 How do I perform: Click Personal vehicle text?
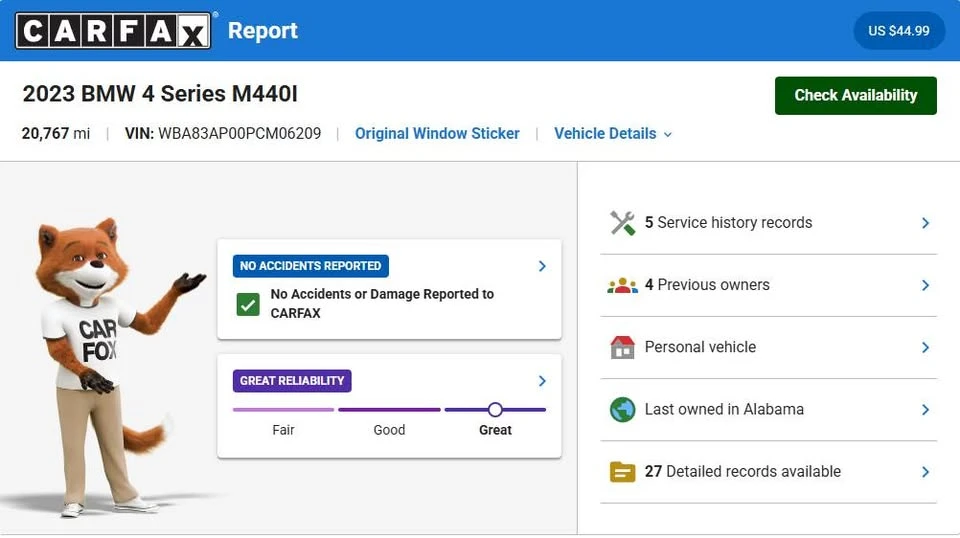coord(700,347)
